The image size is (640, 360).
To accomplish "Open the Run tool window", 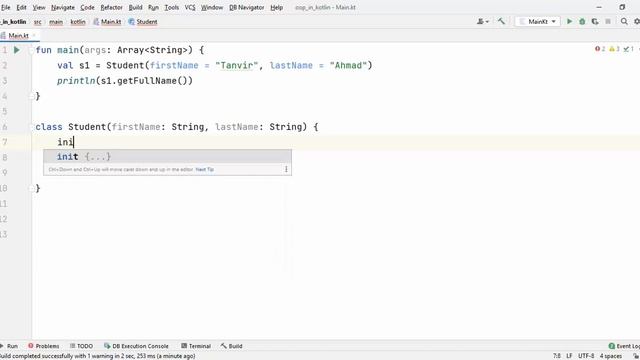I will (9, 346).
